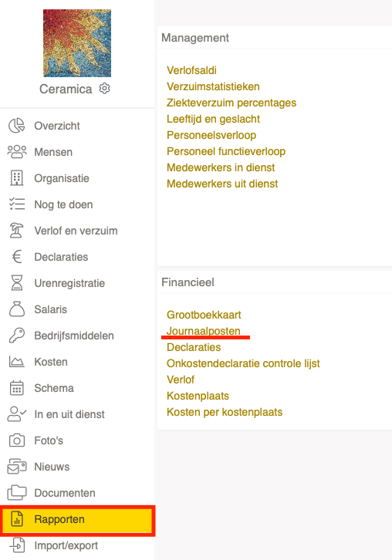Select the Urenregistratie hourglass icon
The width and height of the screenshot is (392, 560).
coord(17,283)
